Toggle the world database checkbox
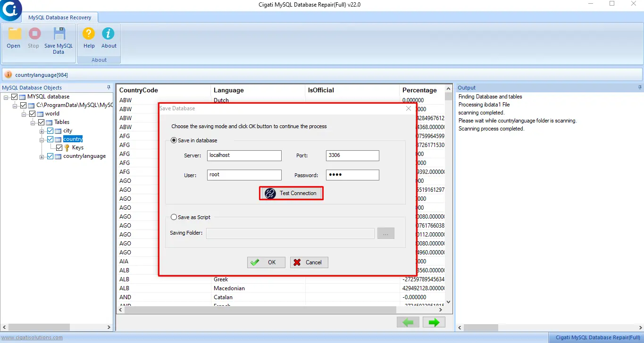This screenshot has width=644, height=343. [32, 114]
